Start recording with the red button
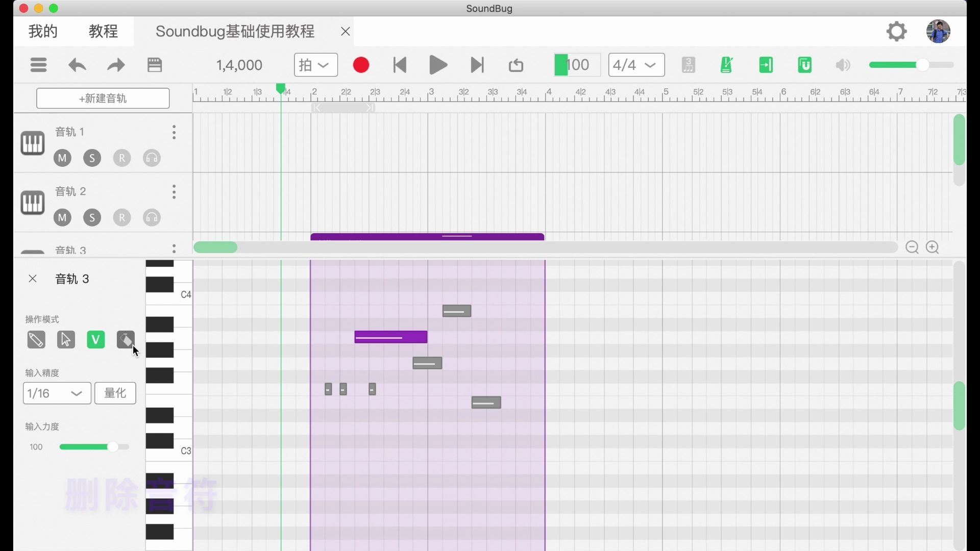This screenshot has height=551, width=980. pyautogui.click(x=361, y=65)
